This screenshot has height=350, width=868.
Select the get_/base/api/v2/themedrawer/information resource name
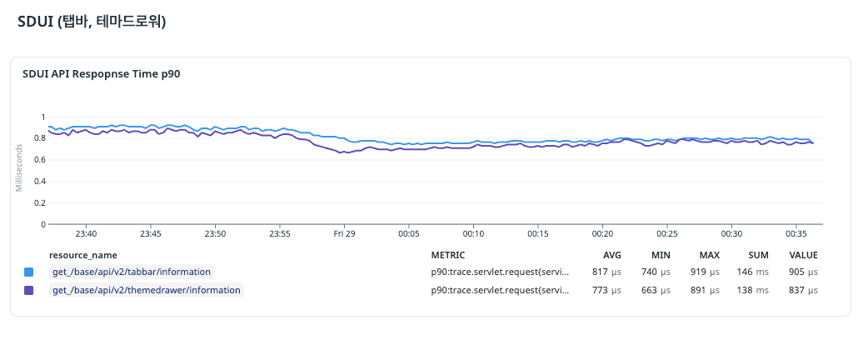point(146,290)
